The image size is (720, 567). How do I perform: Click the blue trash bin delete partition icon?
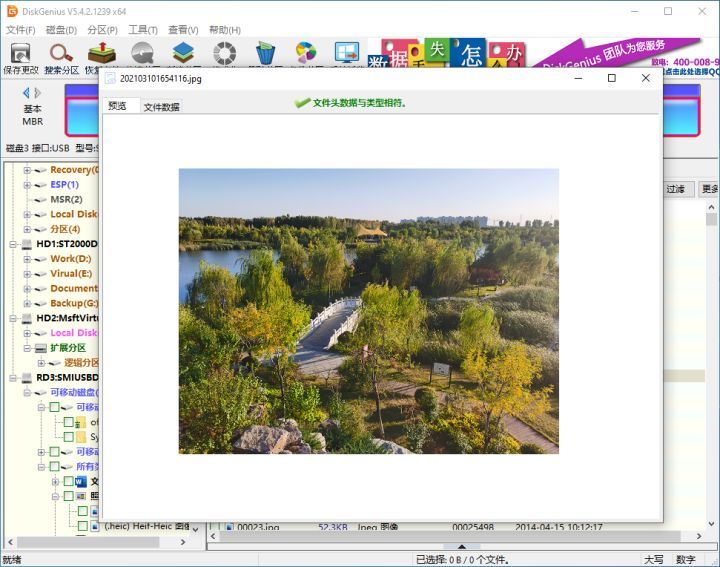265,53
